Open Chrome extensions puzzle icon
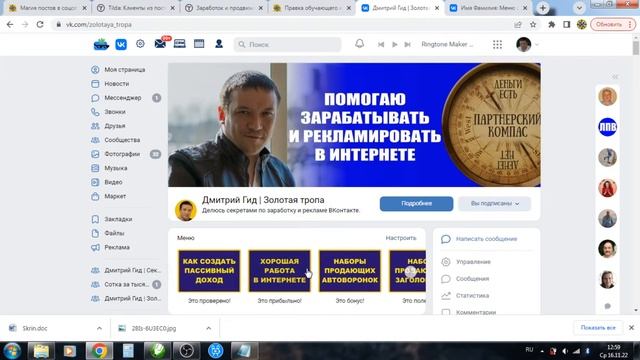Screen dimensions: 640x360 pos(551,24)
